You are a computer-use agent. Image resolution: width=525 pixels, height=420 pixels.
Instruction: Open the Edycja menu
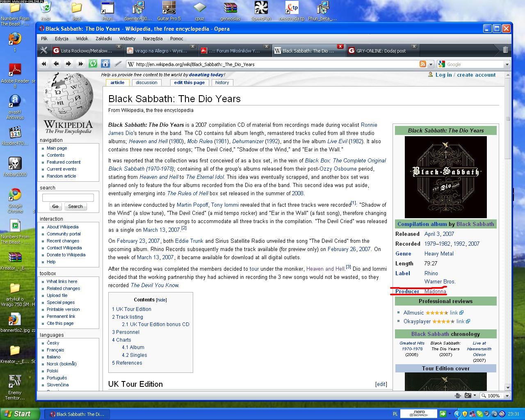pyautogui.click(x=62, y=39)
